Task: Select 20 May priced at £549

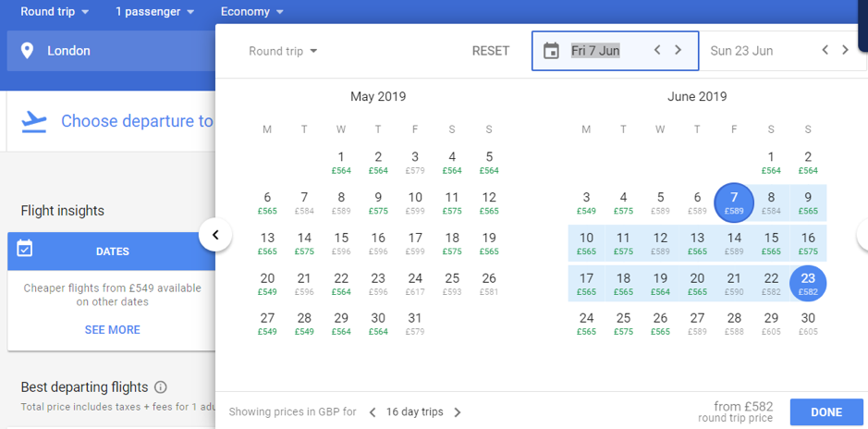Action: (x=267, y=284)
